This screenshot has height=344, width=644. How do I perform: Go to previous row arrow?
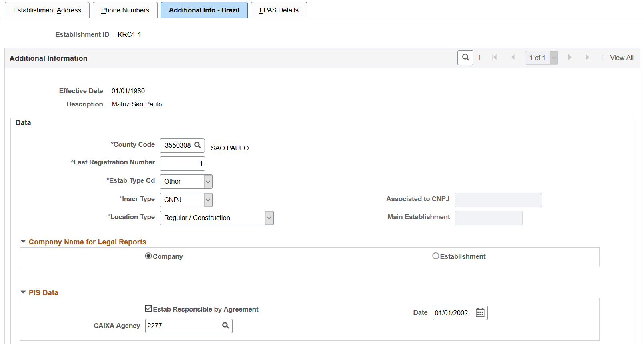(x=513, y=58)
